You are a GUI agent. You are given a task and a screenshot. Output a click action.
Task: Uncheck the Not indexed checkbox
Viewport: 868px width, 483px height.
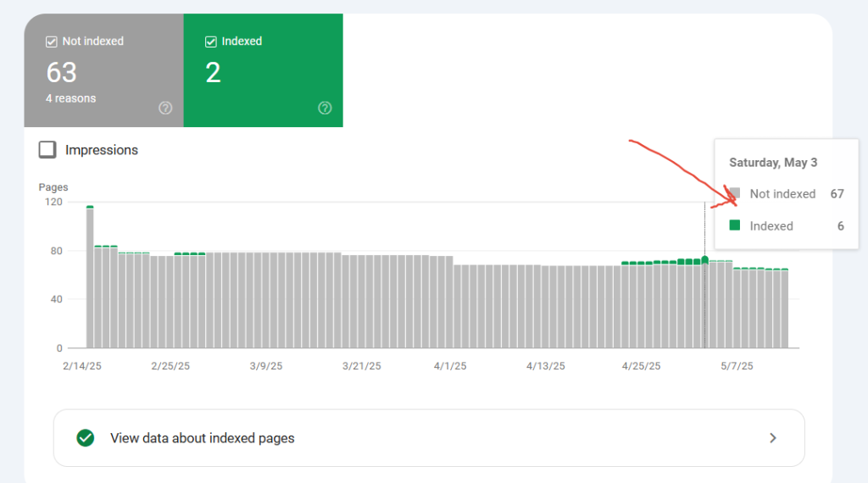(x=52, y=42)
